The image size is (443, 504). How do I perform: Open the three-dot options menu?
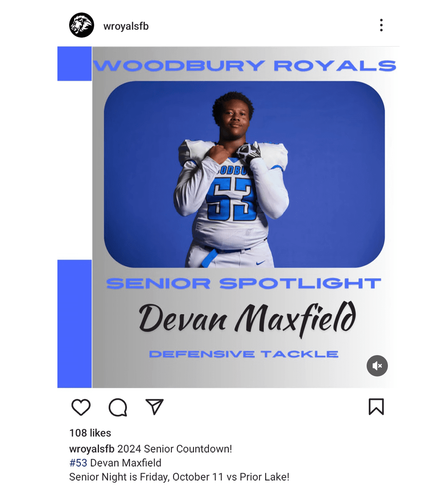coord(381,25)
